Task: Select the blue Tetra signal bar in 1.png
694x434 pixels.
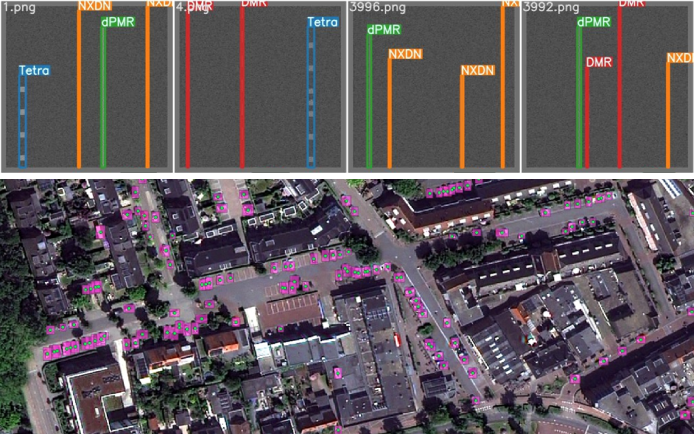Action: 22,120
